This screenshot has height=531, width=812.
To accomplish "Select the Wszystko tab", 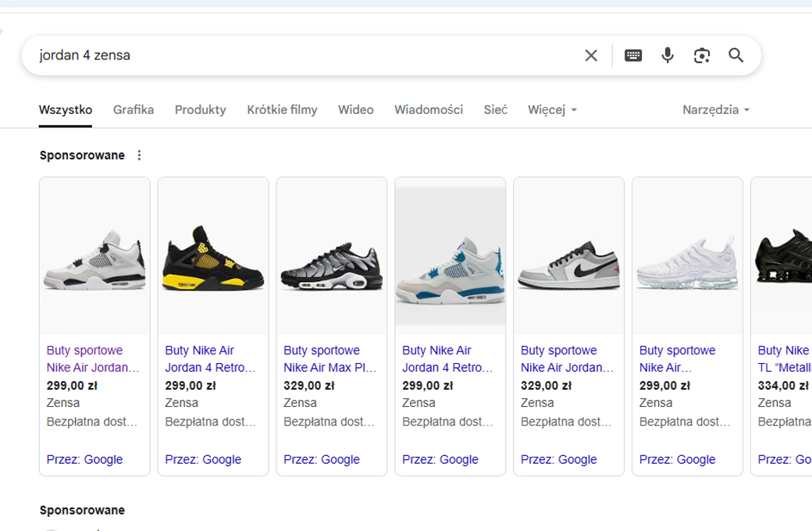I will pos(66,110).
